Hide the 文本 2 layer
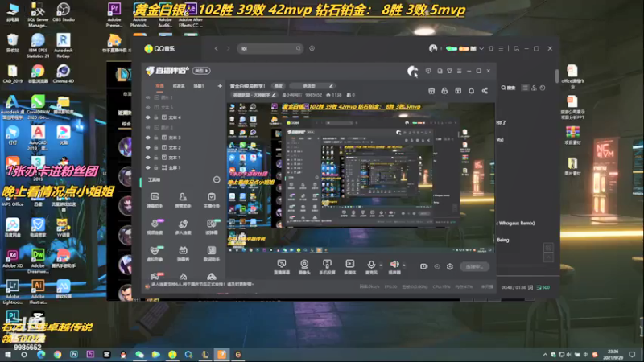Screen dimensions: 644x362 click(x=148, y=147)
